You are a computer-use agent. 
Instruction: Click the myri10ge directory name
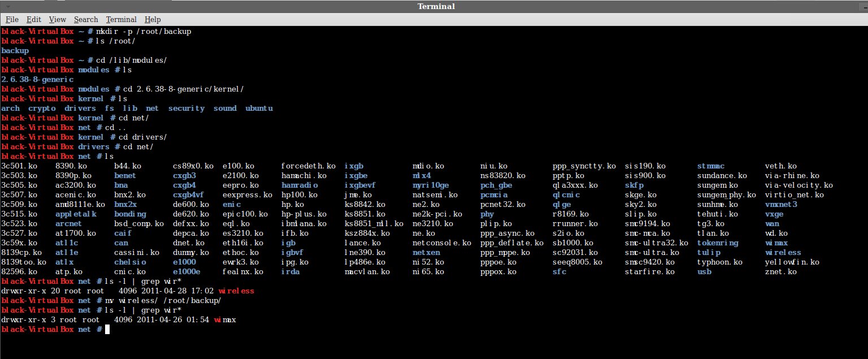(431, 185)
